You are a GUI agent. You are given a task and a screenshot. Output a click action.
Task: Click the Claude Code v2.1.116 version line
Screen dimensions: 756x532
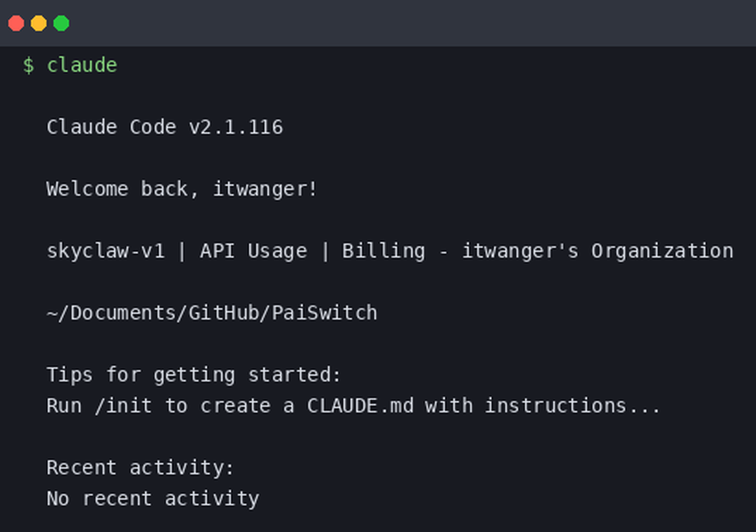[165, 127]
